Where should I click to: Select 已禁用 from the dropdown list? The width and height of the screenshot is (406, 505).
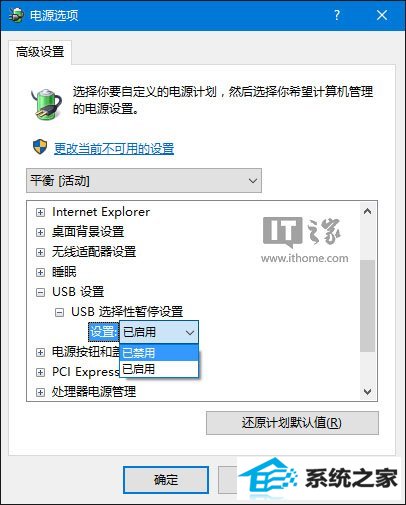pos(159,352)
